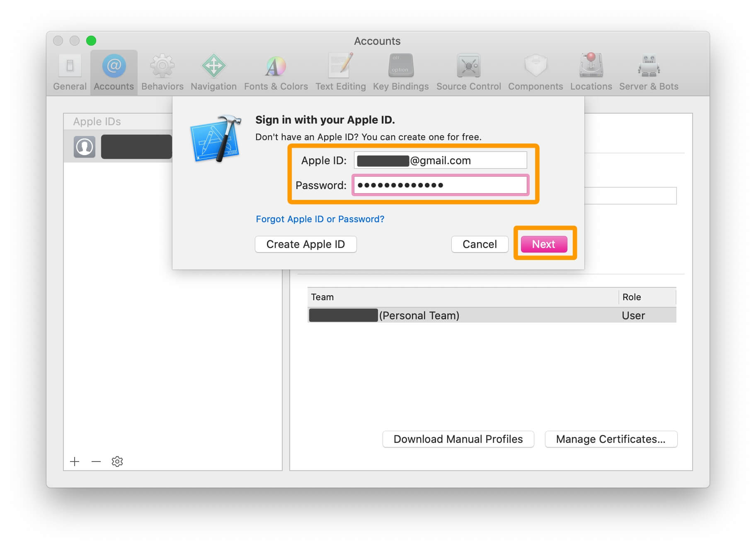The image size is (756, 549).
Task: Focus the Password field
Action: (x=440, y=185)
